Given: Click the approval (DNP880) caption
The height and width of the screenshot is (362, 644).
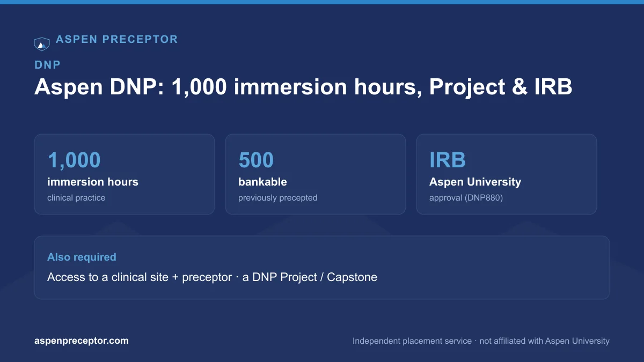Looking at the screenshot, I should 466,198.
